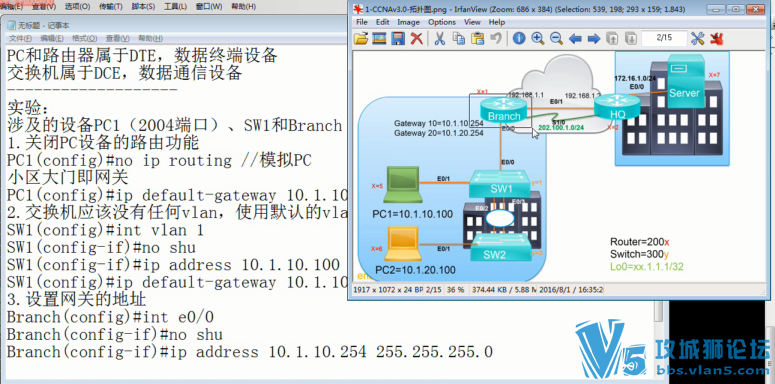Open Notepad 格式(O) menu
The image size is (775, 384).
tap(85, 39)
